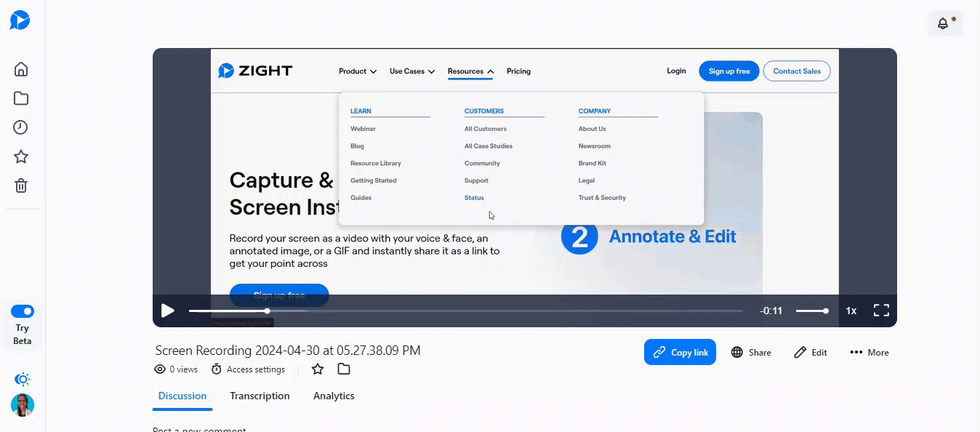Viewport: 980px width, 432px height.
Task: Click the Screen Recording title text
Action: pos(288,351)
